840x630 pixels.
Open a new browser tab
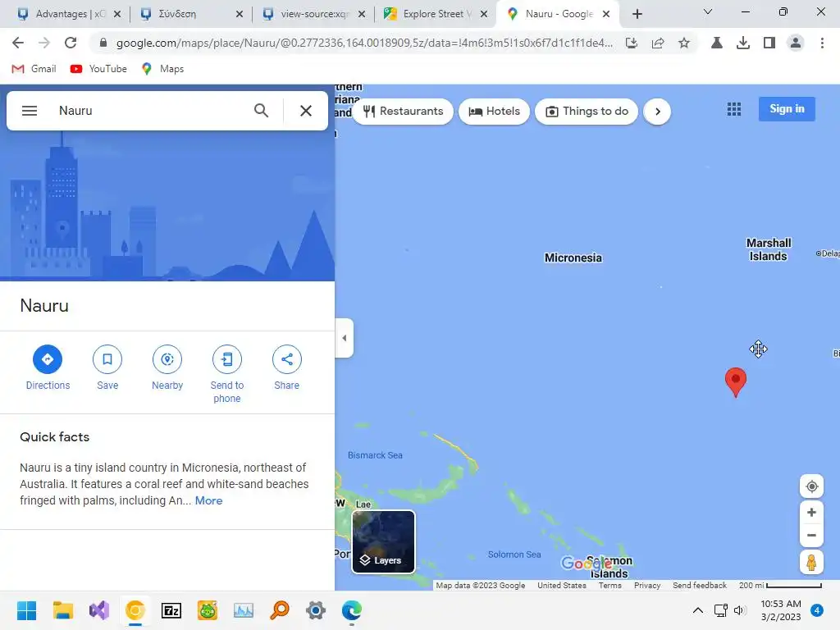[637, 14]
